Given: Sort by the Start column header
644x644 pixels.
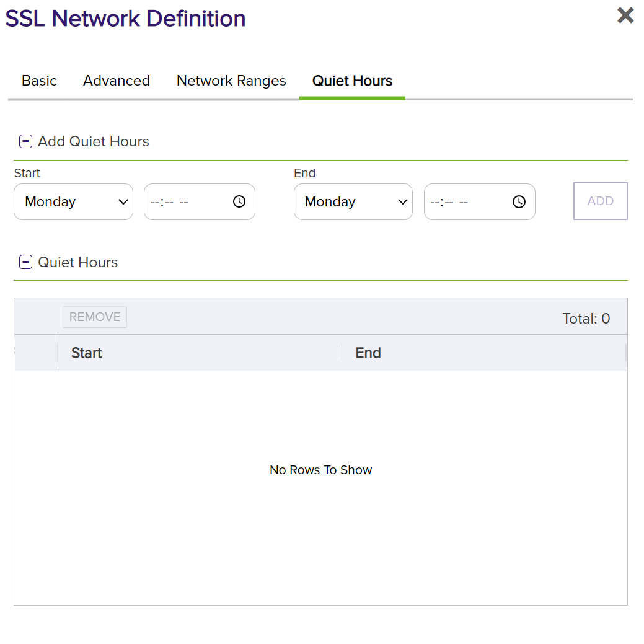Looking at the screenshot, I should coord(86,353).
